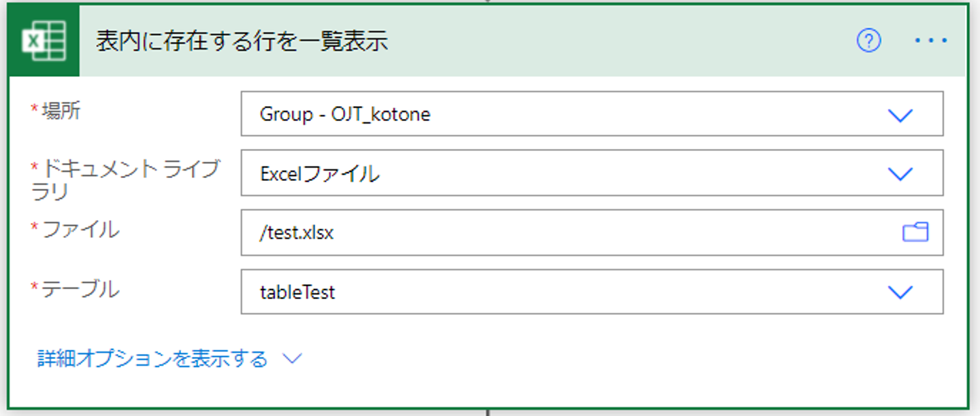Click the folder picker icon for ファイル

pos(915,232)
